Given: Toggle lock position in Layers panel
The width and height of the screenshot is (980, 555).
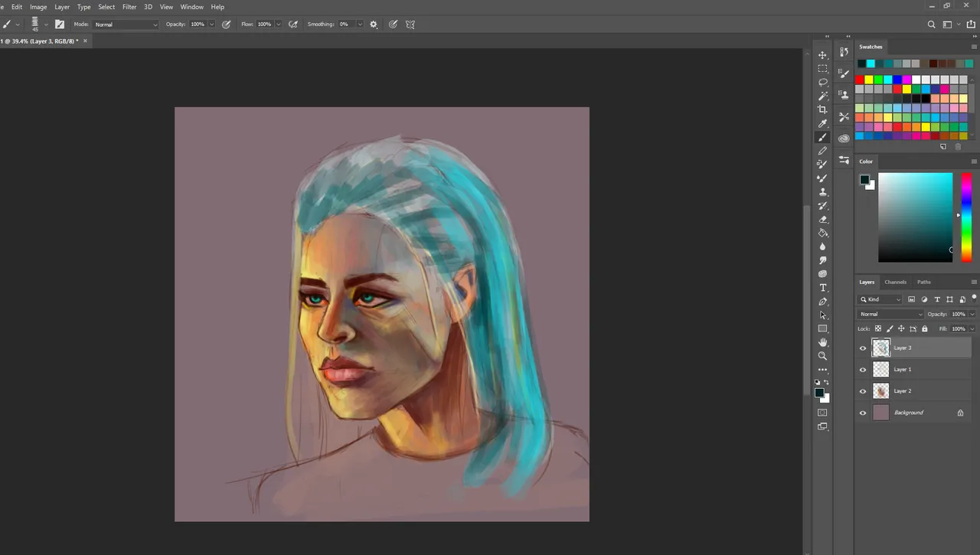Looking at the screenshot, I should pos(901,328).
